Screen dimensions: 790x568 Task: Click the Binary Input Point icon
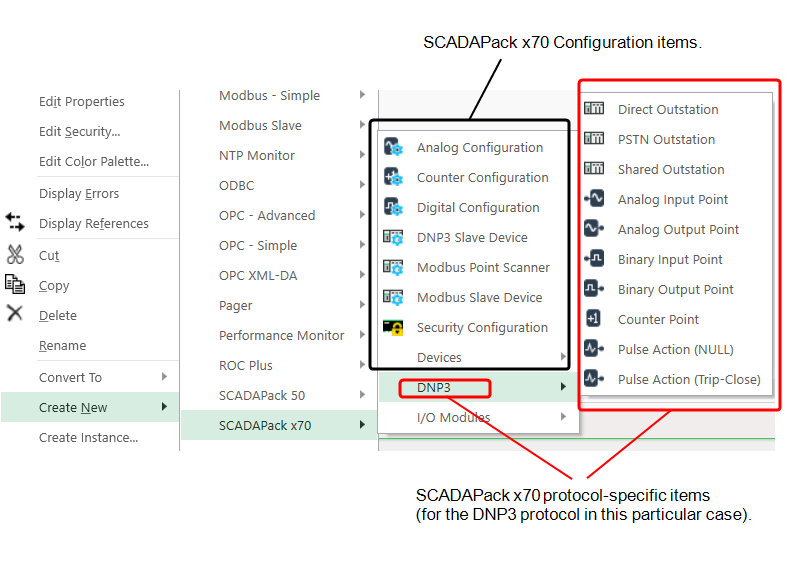594,259
